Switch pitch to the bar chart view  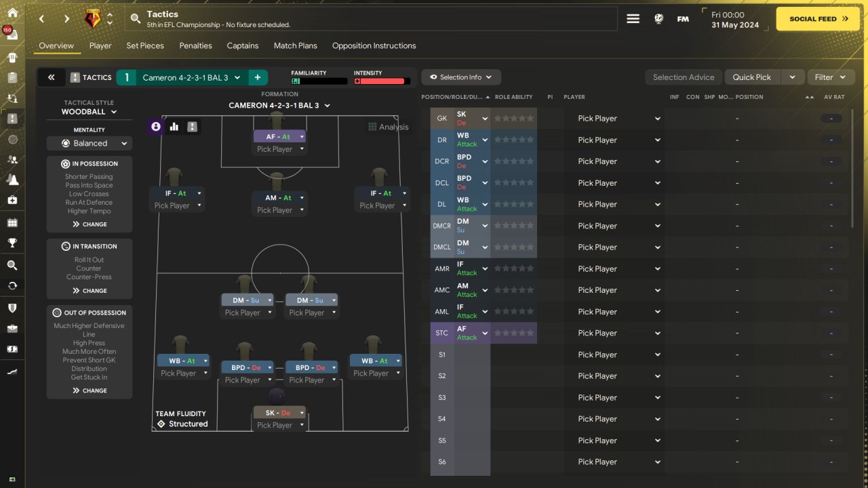coord(174,127)
